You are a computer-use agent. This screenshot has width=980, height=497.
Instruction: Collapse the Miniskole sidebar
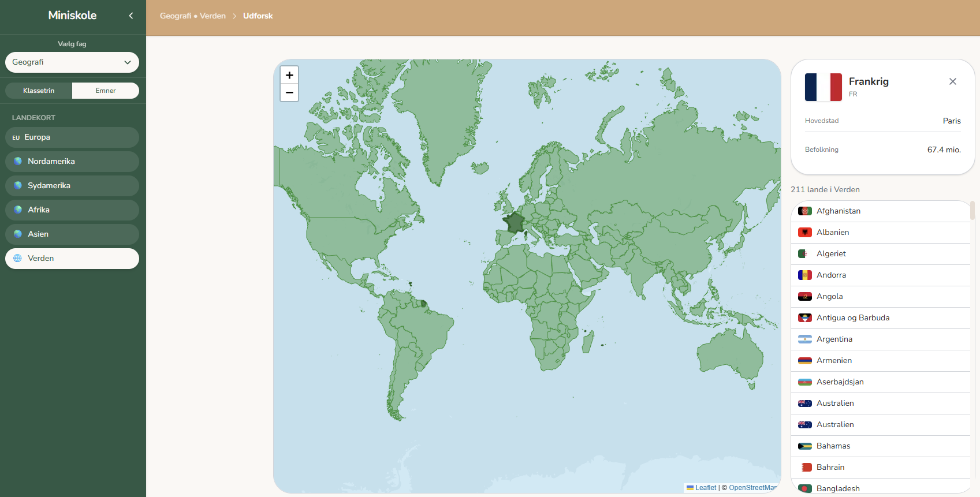(x=131, y=16)
